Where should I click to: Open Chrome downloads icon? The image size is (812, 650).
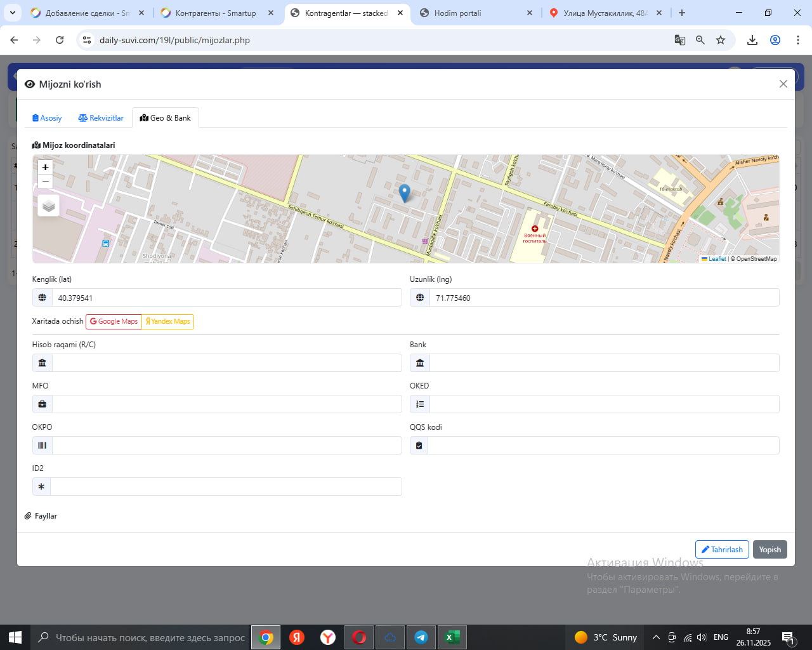point(752,40)
